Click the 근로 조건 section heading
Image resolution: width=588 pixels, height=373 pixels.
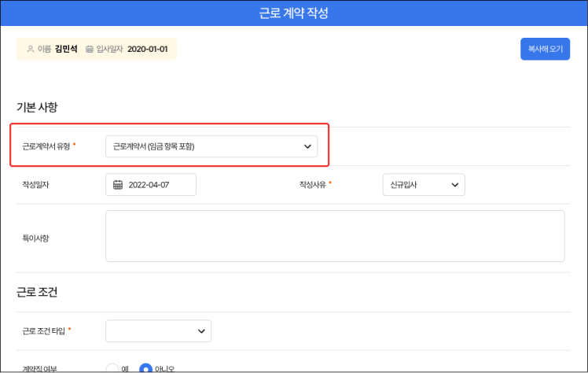pyautogui.click(x=37, y=293)
